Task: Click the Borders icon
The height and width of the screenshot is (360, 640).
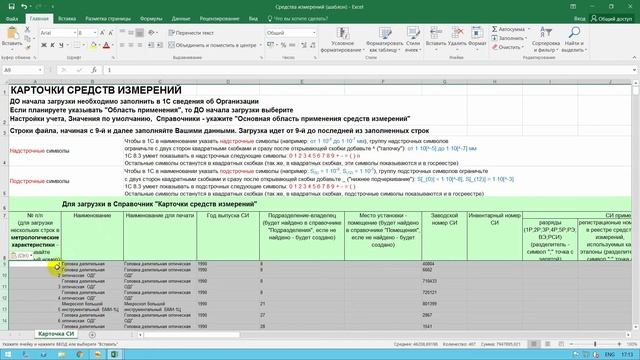Action: point(77,45)
